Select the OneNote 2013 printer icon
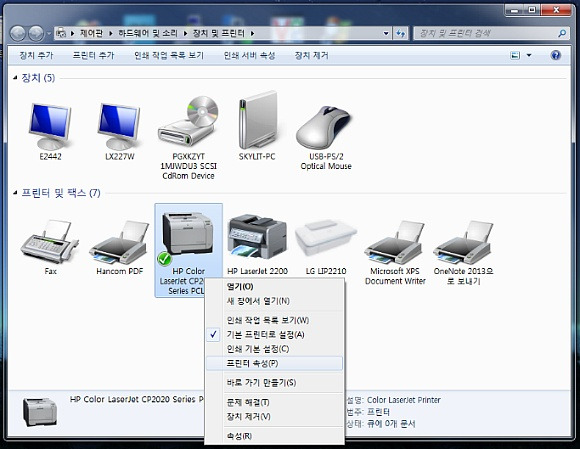 point(463,242)
